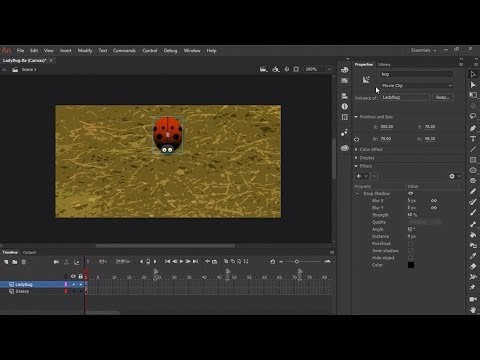Select the Subselection tool

pyautogui.click(x=473, y=85)
